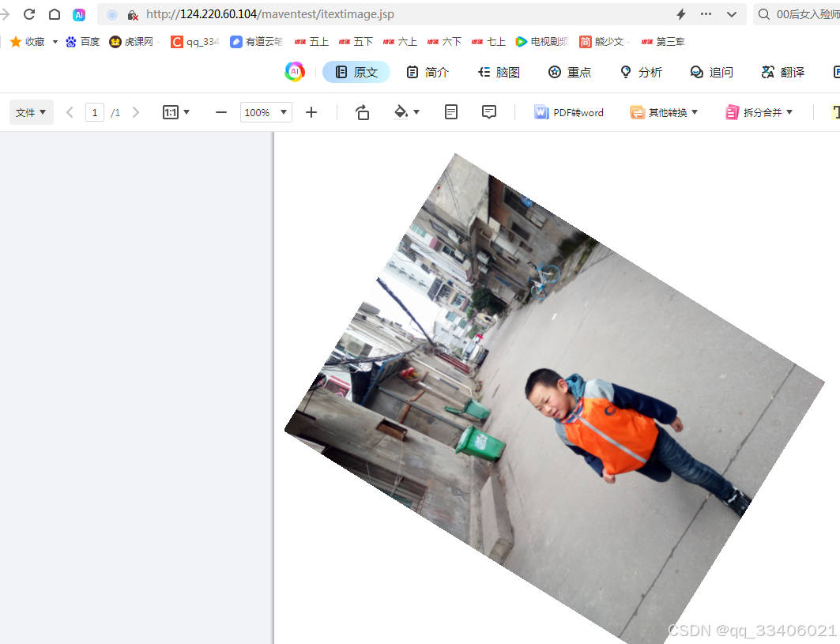
Task: Expand the paint bucket dropdown arrow
Action: coord(416,112)
